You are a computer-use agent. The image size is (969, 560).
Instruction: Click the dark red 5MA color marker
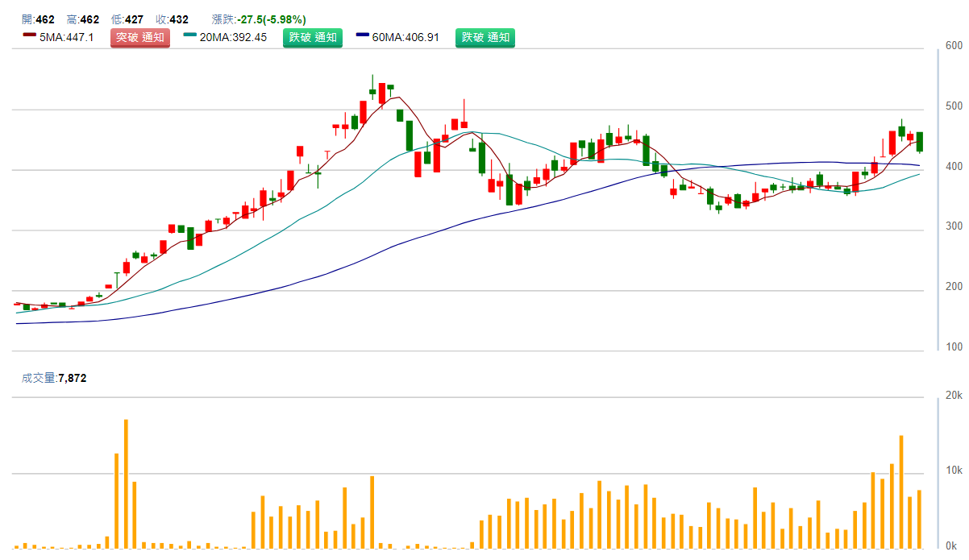pyautogui.click(x=30, y=35)
